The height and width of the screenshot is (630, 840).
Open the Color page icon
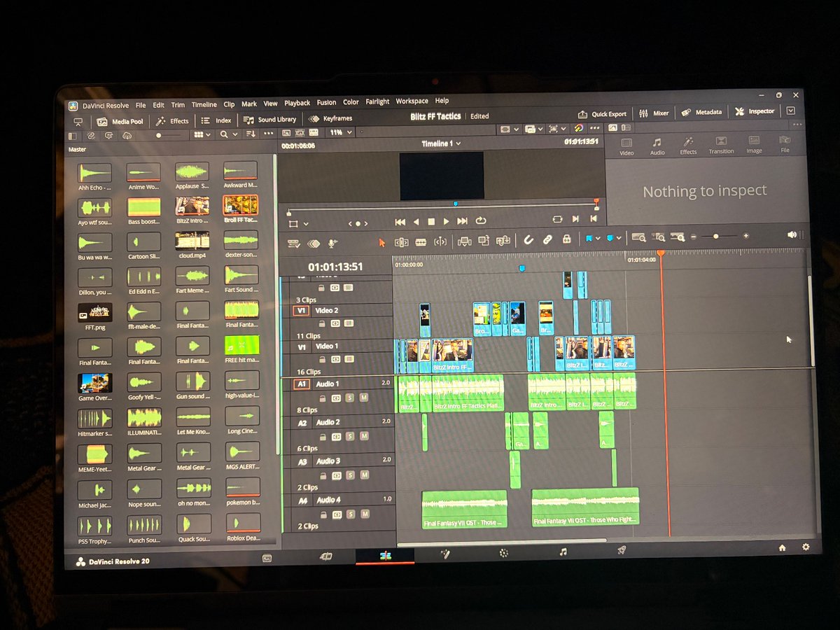[503, 553]
